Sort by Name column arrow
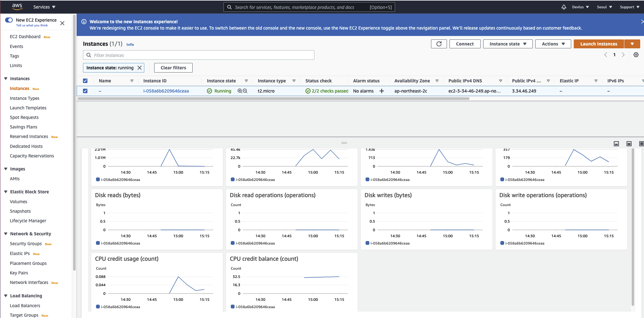This screenshot has width=644, height=318. click(x=132, y=81)
